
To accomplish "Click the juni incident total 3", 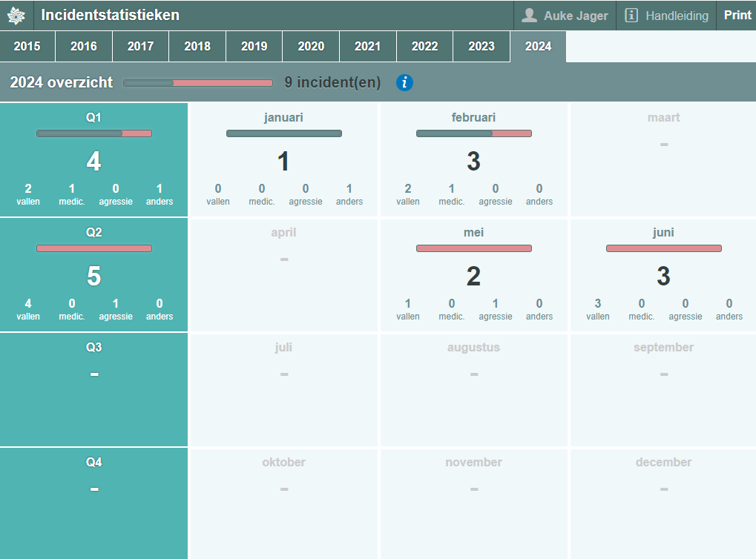I will 663,277.
